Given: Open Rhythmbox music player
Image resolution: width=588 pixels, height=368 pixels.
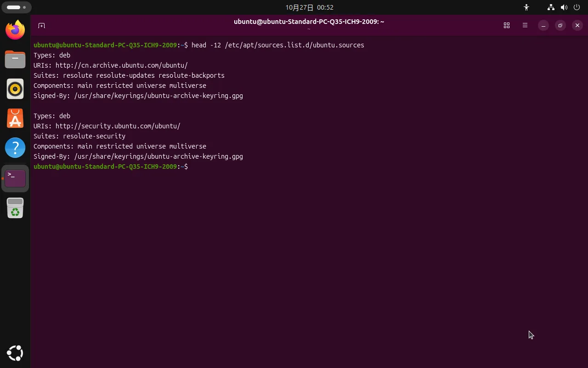Looking at the screenshot, I should point(15,89).
